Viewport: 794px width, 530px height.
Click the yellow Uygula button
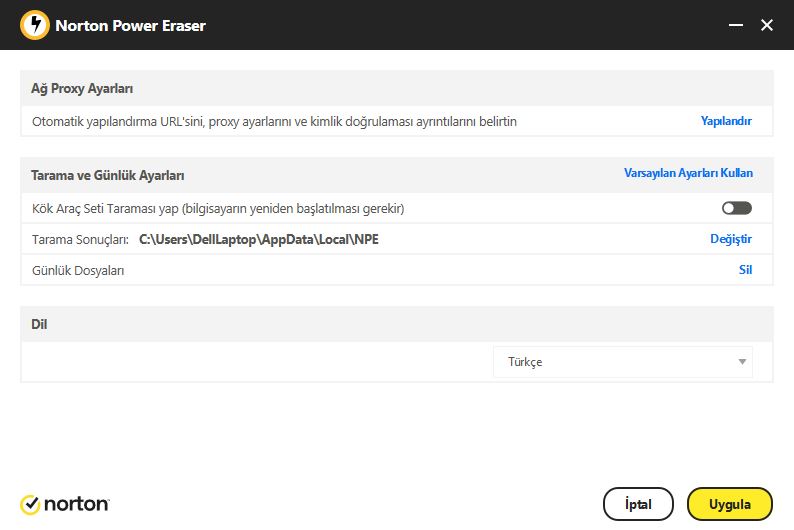pos(730,504)
